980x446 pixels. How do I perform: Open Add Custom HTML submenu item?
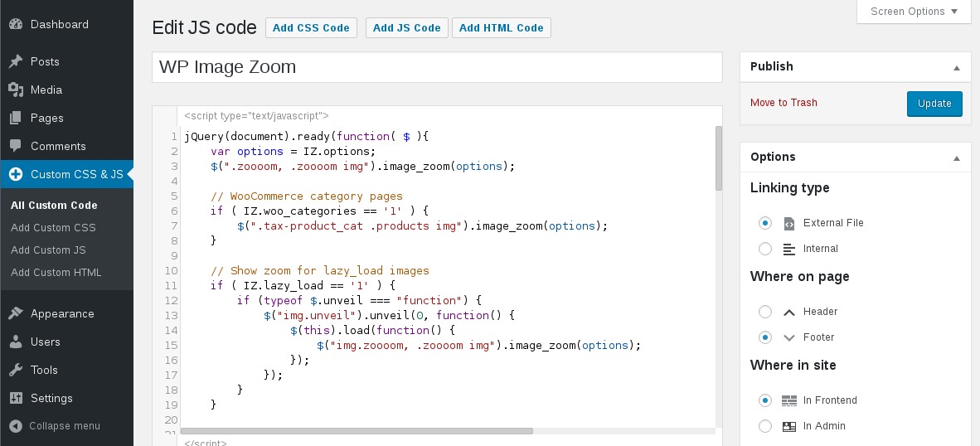coord(56,273)
